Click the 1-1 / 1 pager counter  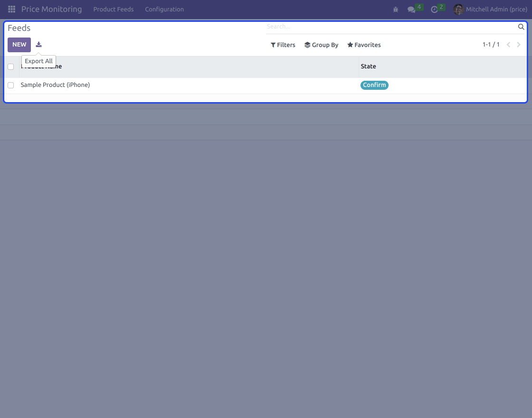click(491, 45)
